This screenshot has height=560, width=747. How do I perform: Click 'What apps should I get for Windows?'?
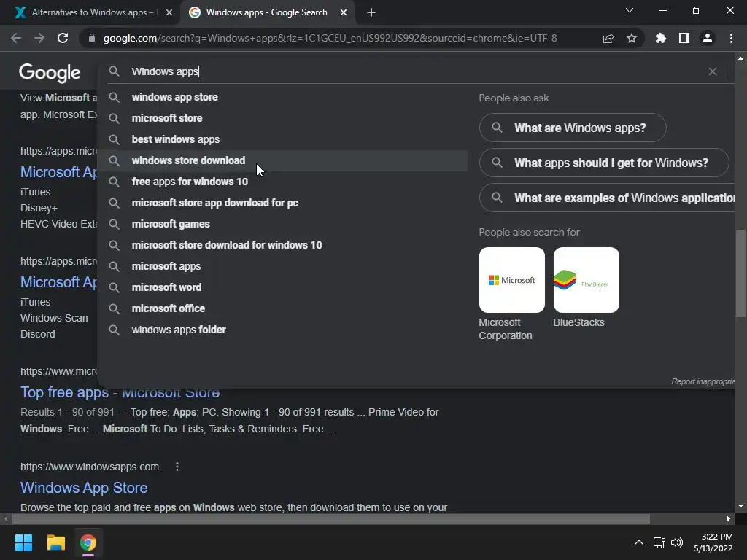click(603, 163)
